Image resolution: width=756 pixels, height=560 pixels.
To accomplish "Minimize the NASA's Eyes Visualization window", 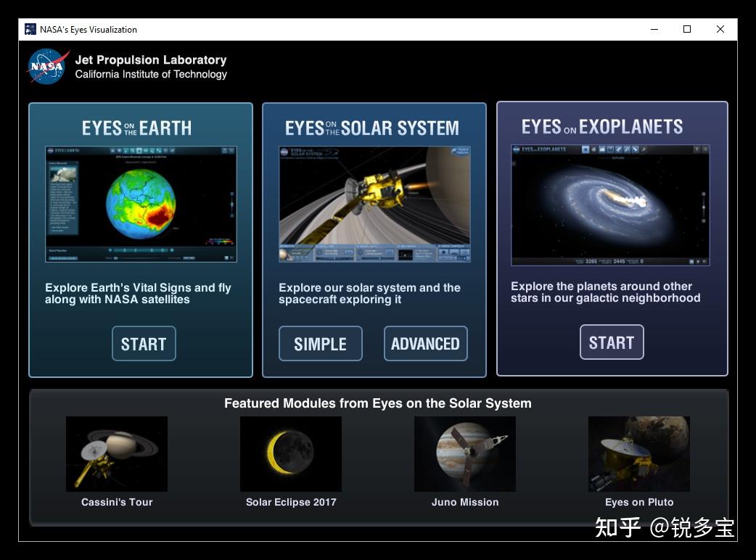I will (x=654, y=29).
